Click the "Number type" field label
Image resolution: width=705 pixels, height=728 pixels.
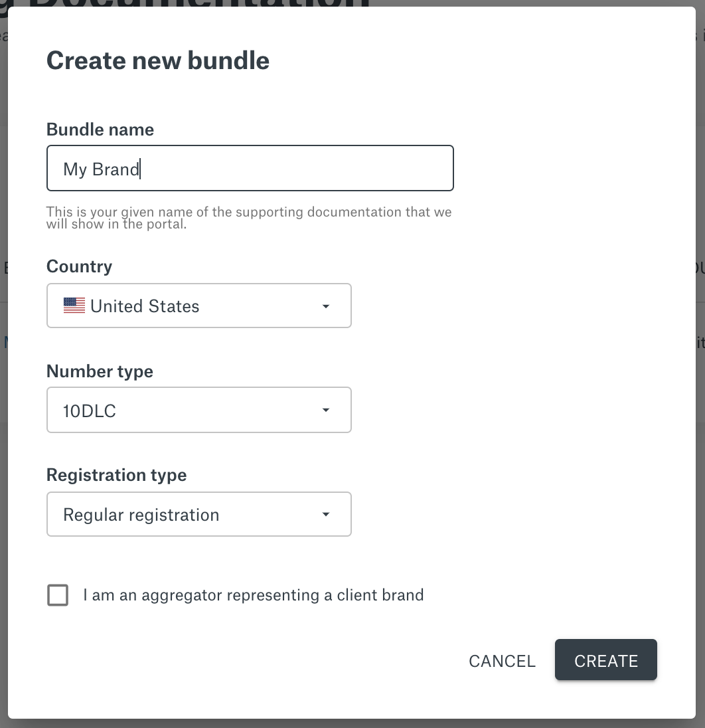(100, 371)
